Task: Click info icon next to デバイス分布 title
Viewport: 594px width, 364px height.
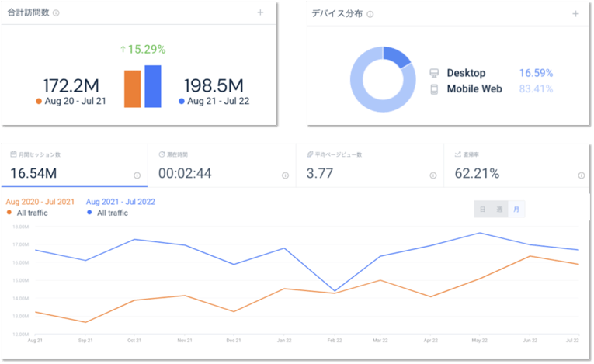Action: [370, 14]
